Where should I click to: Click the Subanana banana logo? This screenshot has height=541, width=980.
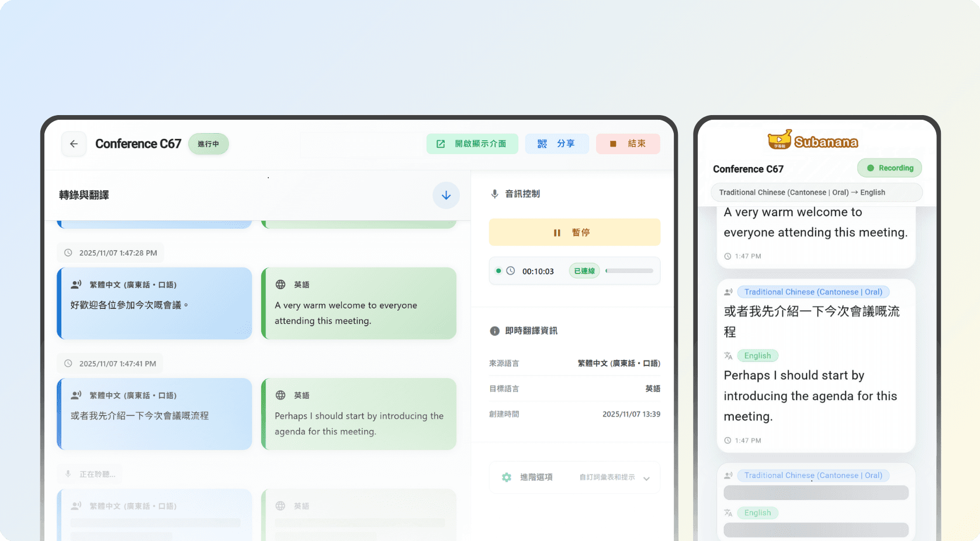[x=780, y=140]
